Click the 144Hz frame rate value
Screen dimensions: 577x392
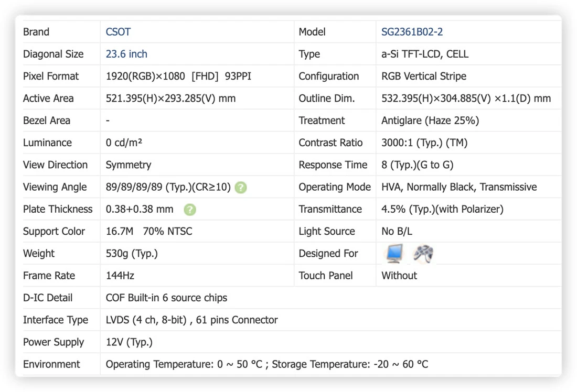tap(120, 276)
